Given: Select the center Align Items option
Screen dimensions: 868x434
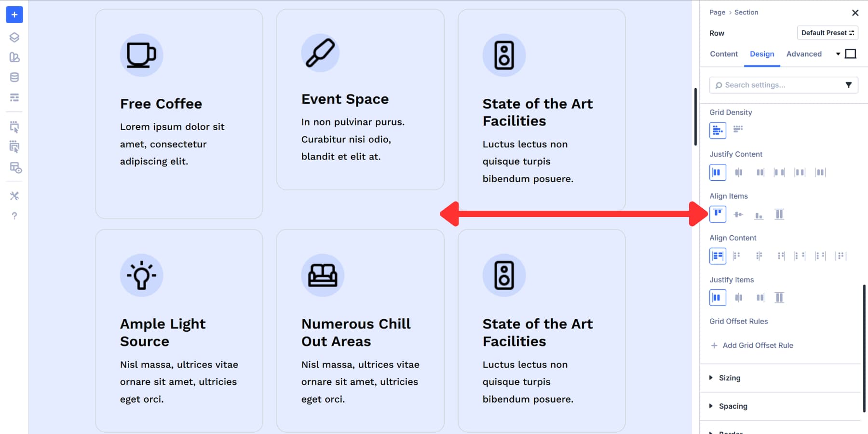Looking at the screenshot, I should click(x=738, y=214).
